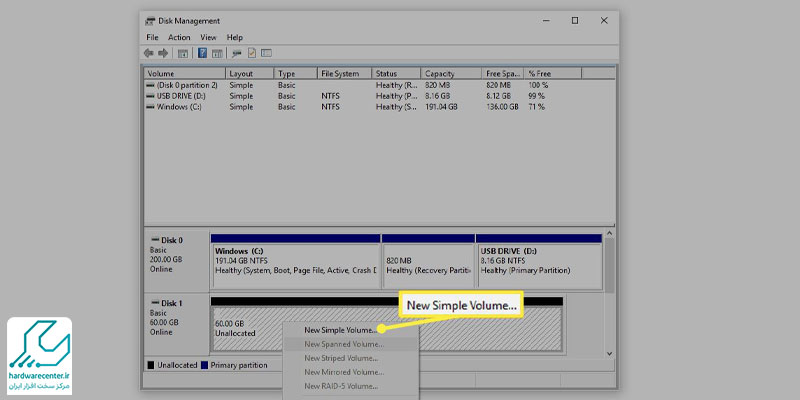Click the Disk Management title bar app icon
This screenshot has height=400, width=800.
(150, 21)
